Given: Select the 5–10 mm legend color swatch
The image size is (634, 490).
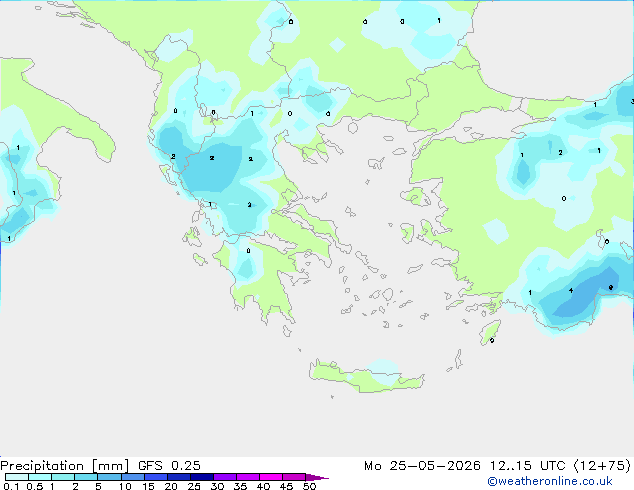Looking at the screenshot, I should coord(110,477).
